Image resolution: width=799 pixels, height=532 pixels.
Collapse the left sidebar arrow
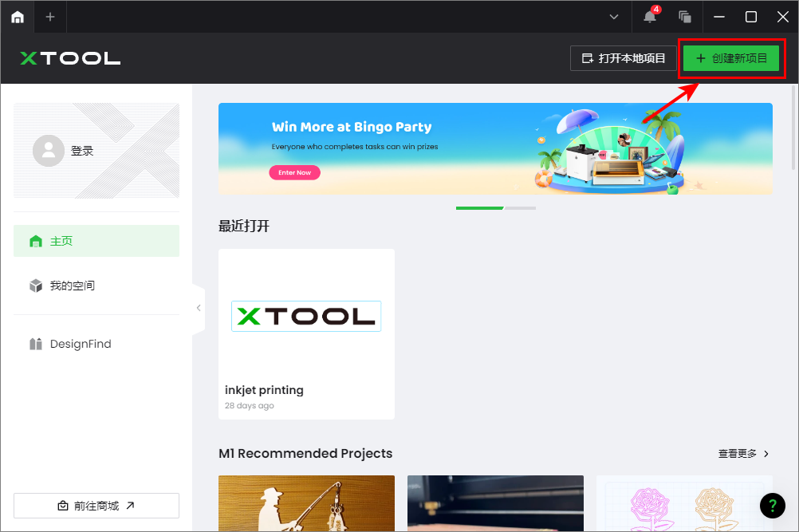199,308
